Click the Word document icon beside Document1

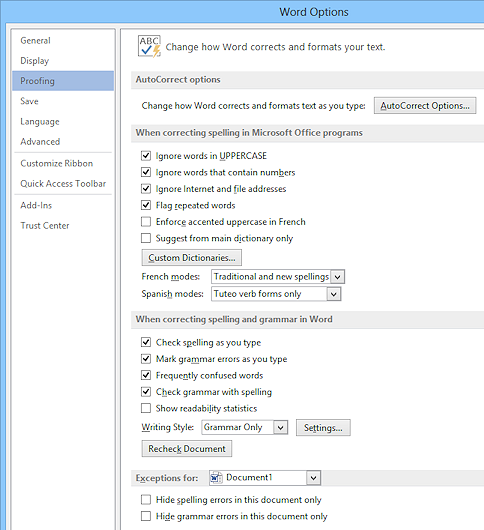pos(216,478)
